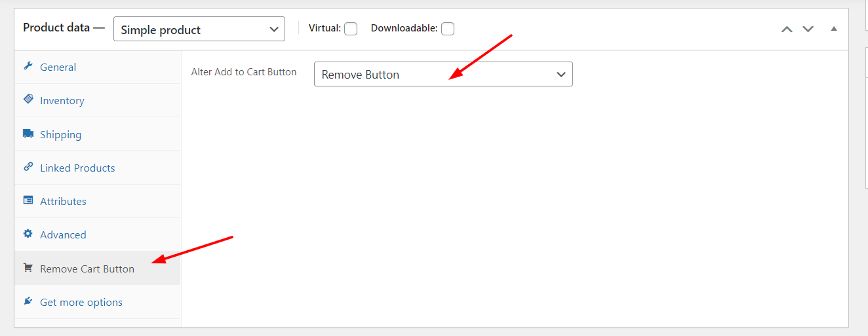Image resolution: width=868 pixels, height=336 pixels.
Task: Click the wrench icon next to General
Action: (x=28, y=65)
